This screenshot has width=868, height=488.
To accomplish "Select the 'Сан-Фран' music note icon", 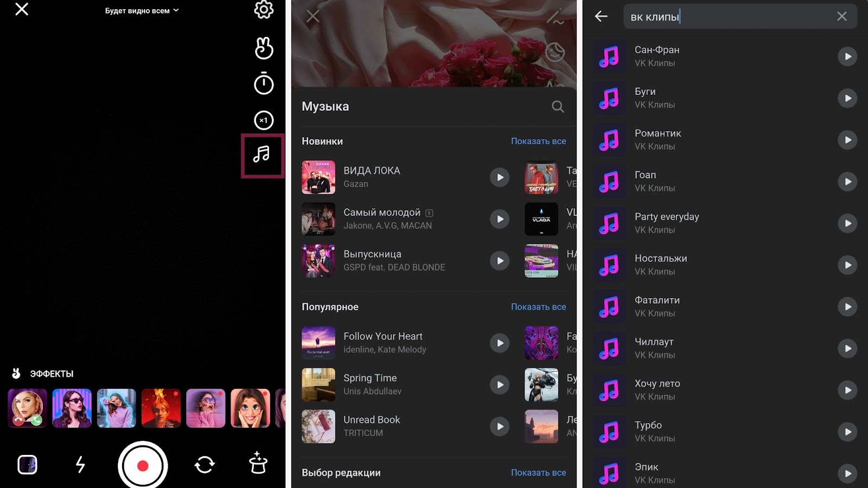I will pyautogui.click(x=609, y=56).
